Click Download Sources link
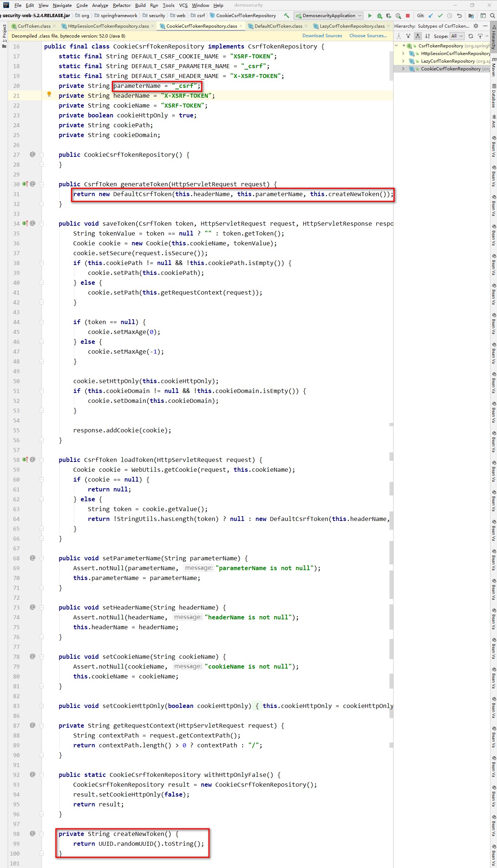 [x=322, y=36]
